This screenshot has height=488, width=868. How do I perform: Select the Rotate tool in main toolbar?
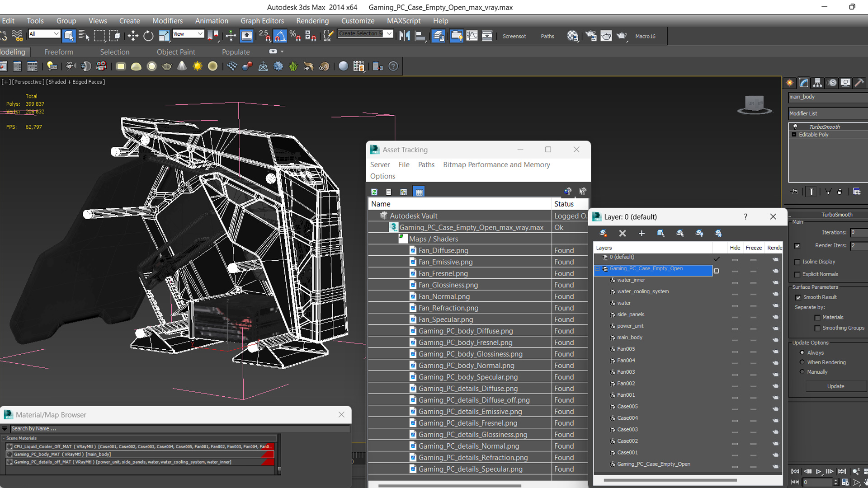(148, 36)
